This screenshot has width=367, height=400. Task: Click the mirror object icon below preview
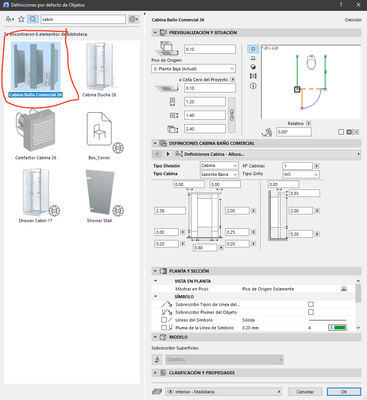tap(349, 132)
